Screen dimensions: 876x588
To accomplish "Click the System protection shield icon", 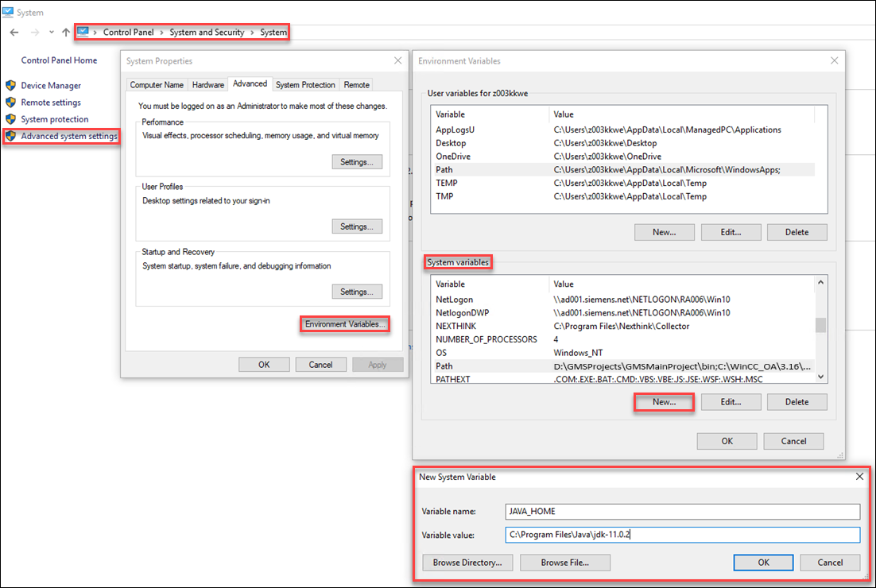I will [x=10, y=119].
